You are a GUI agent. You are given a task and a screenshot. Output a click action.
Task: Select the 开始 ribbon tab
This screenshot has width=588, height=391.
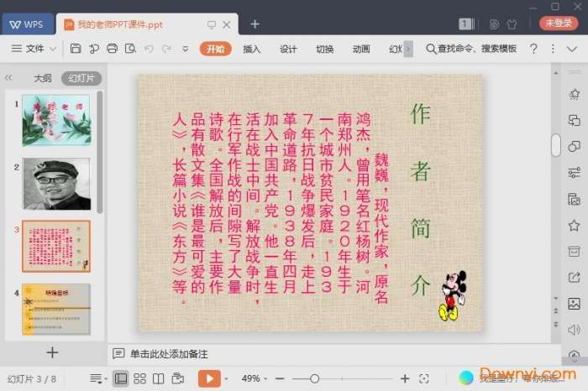coord(215,49)
